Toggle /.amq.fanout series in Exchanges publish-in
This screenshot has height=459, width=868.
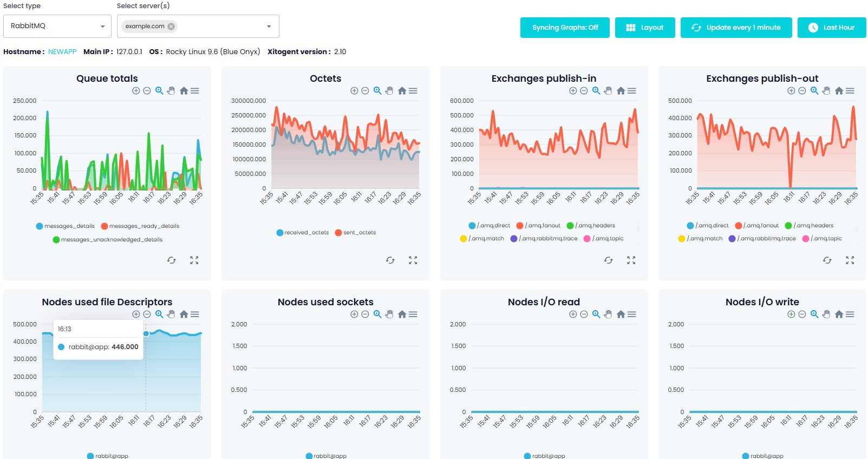coord(544,226)
